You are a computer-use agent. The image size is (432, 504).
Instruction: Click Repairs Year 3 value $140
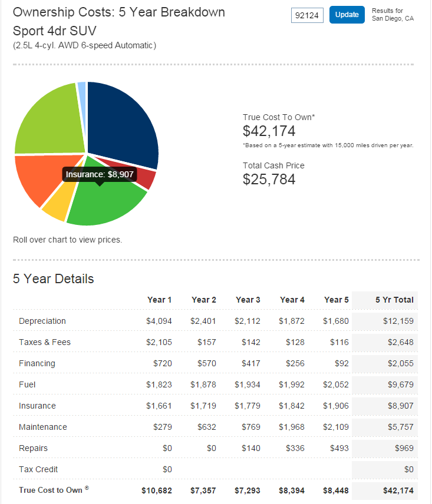point(251,449)
